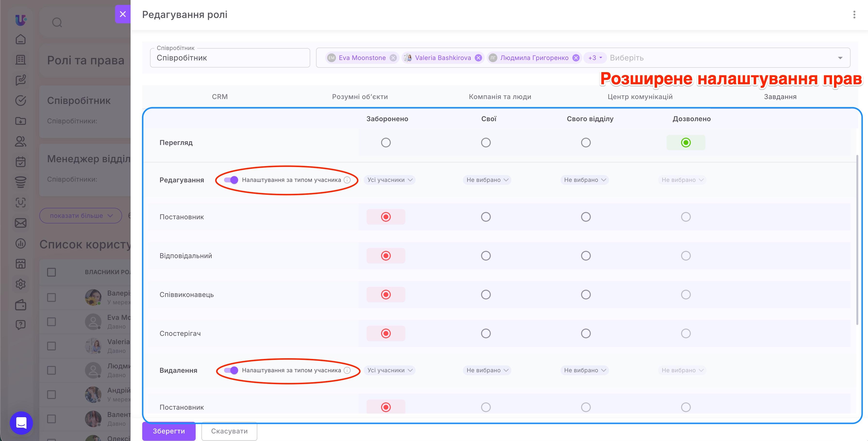
Task: Select Дозволено for Спостерігач under Редагування
Action: pyautogui.click(x=686, y=333)
